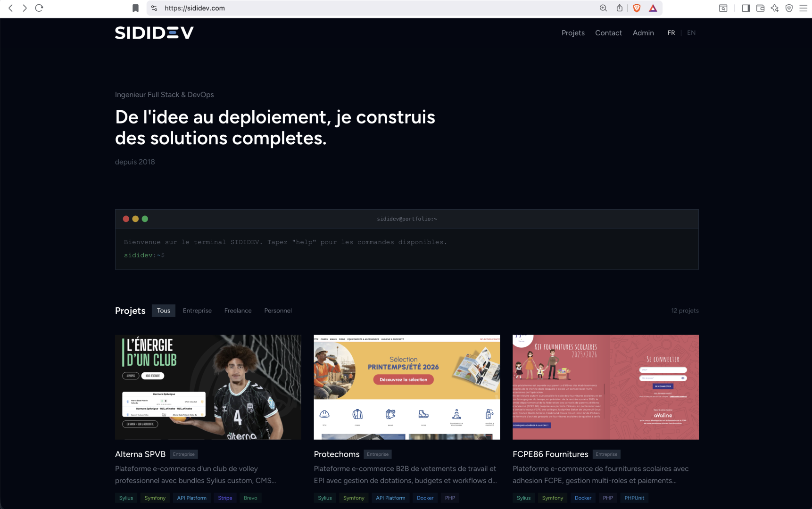Click the Brave Rewards triangle icon
Viewport: 812px width, 509px height.
click(x=653, y=8)
